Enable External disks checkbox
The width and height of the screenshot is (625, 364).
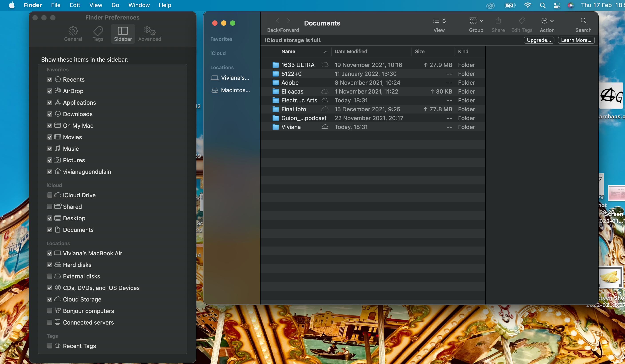click(x=49, y=276)
